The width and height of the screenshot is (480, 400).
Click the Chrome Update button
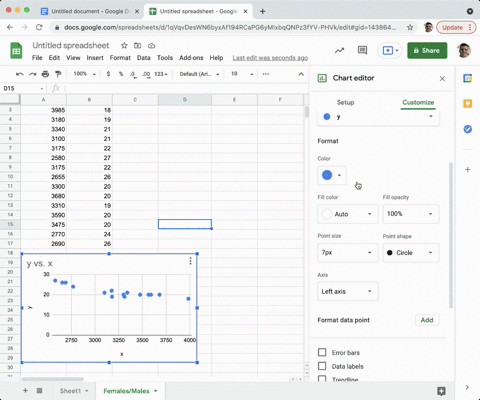coord(456,27)
